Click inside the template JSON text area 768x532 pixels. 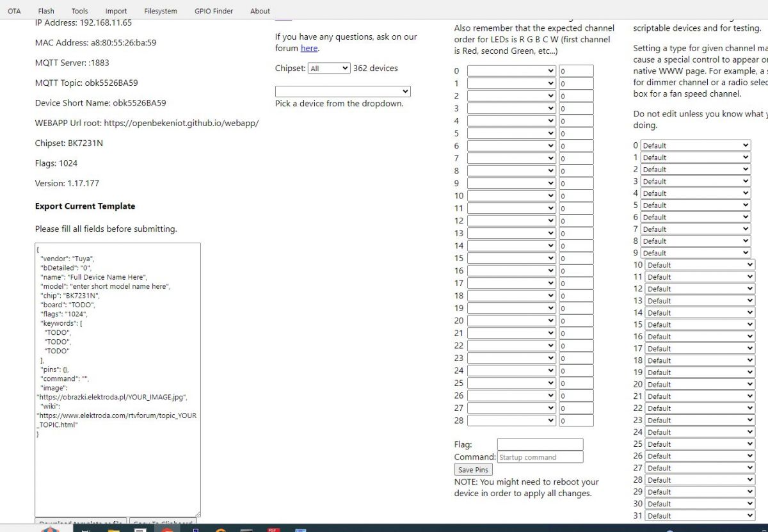(x=118, y=380)
